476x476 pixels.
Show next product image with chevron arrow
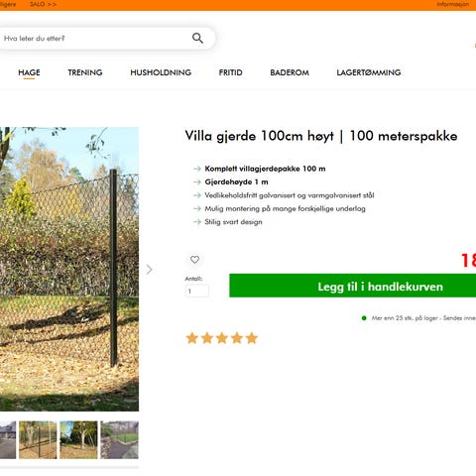[150, 270]
